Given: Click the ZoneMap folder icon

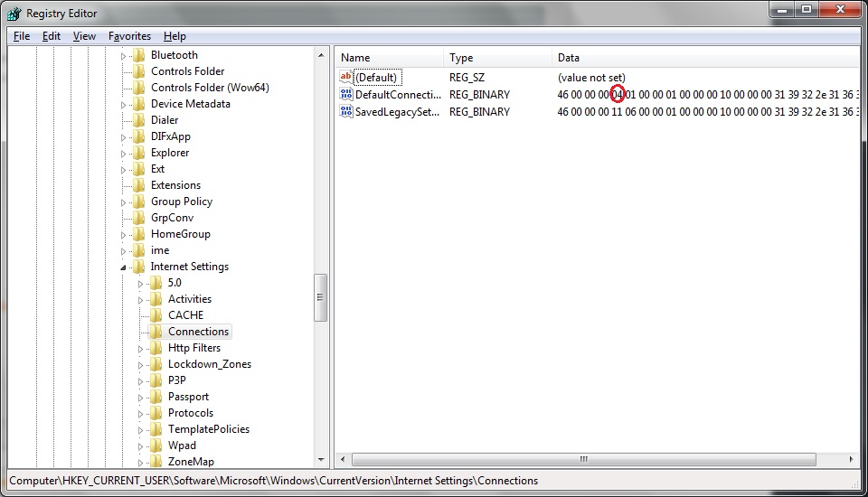Looking at the screenshot, I should coord(156,462).
